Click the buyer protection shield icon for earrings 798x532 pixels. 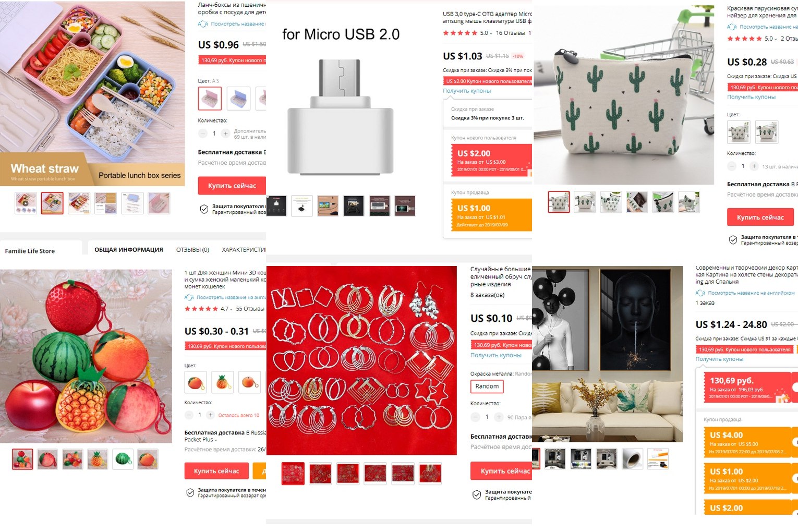477,495
